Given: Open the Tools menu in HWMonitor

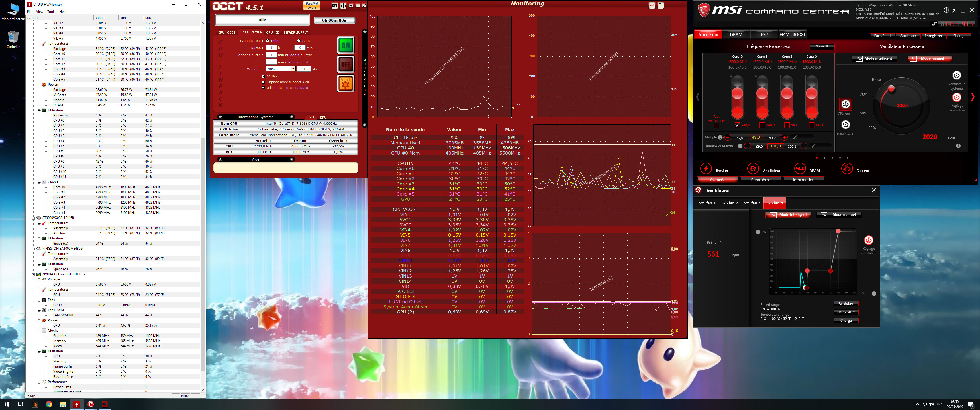Looking at the screenshot, I should pyautogui.click(x=51, y=12).
